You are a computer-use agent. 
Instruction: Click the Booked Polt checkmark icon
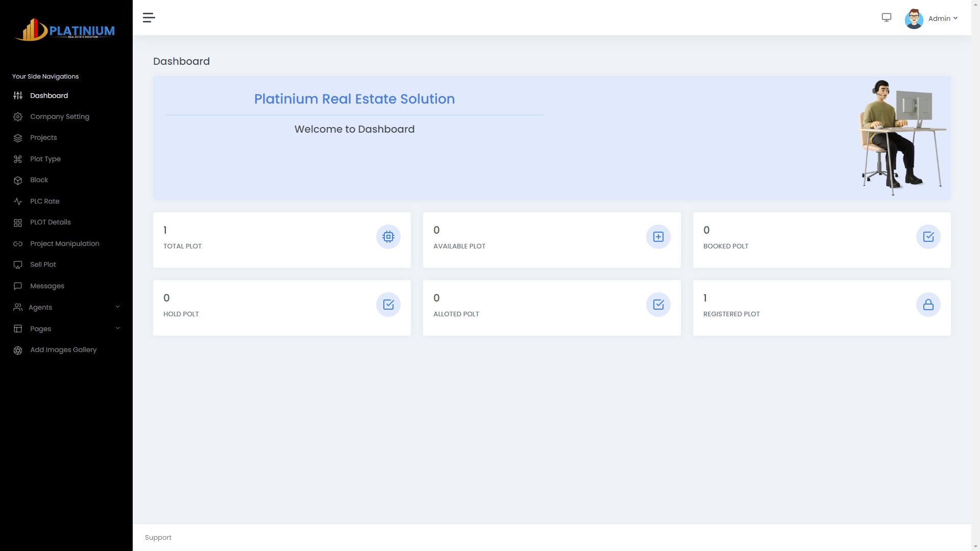[928, 237]
